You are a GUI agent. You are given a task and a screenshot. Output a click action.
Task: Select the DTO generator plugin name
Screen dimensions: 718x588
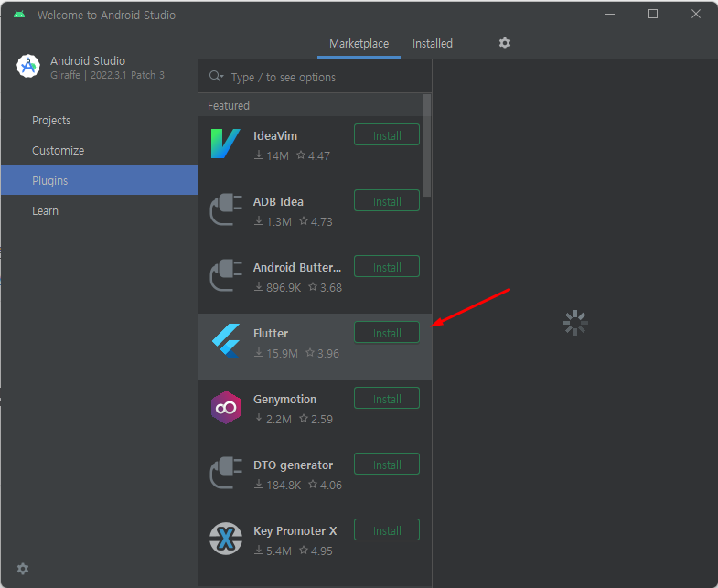click(x=293, y=465)
